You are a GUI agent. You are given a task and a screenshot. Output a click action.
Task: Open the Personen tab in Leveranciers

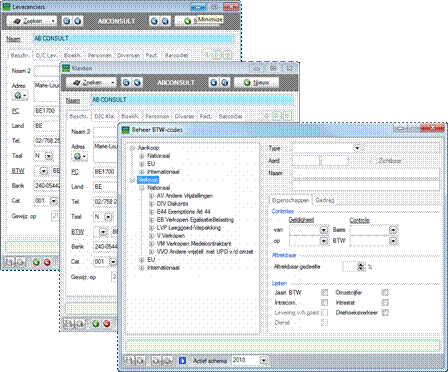tap(100, 55)
